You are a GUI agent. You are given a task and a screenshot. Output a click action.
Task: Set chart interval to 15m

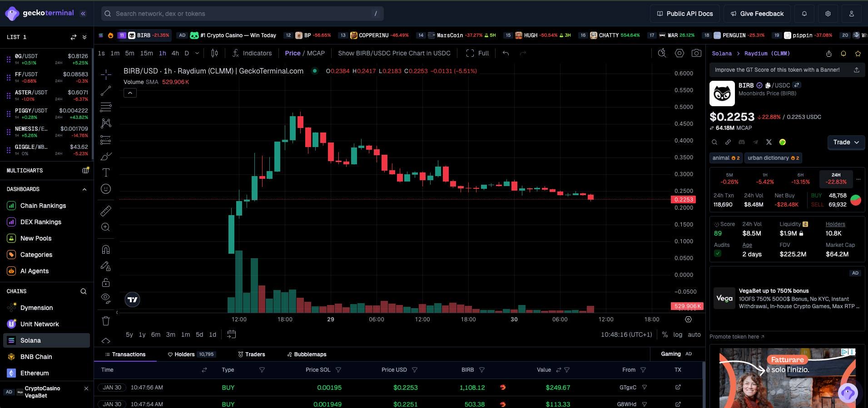[x=146, y=53]
